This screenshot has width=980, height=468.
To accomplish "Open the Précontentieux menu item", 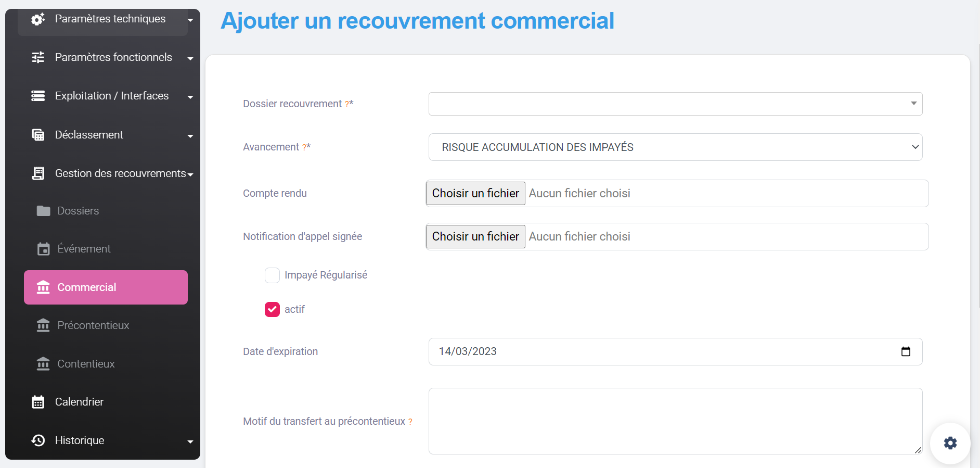I will [x=93, y=325].
